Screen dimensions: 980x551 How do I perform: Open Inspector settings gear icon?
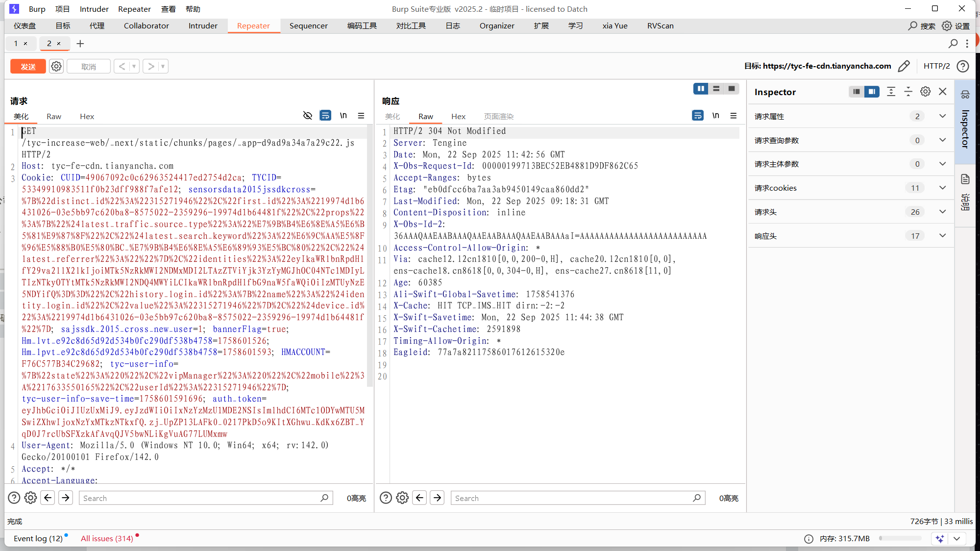(x=925, y=92)
